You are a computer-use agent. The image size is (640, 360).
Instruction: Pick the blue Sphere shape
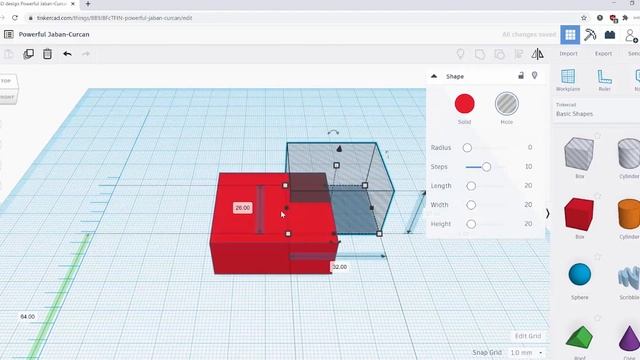(x=580, y=274)
